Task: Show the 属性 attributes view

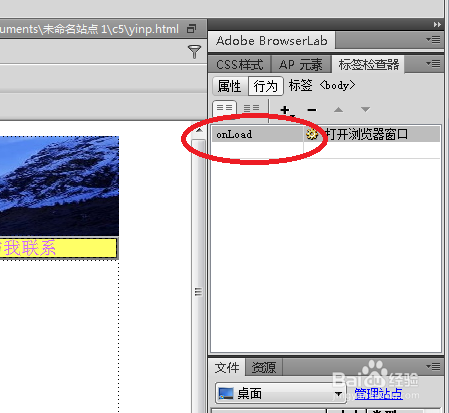Action: click(230, 86)
